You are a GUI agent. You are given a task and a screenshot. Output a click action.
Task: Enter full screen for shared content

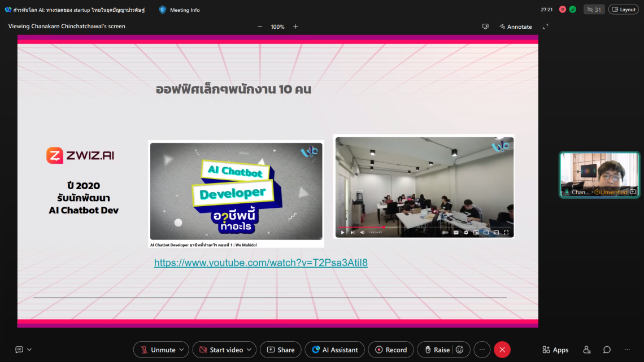pyautogui.click(x=545, y=27)
